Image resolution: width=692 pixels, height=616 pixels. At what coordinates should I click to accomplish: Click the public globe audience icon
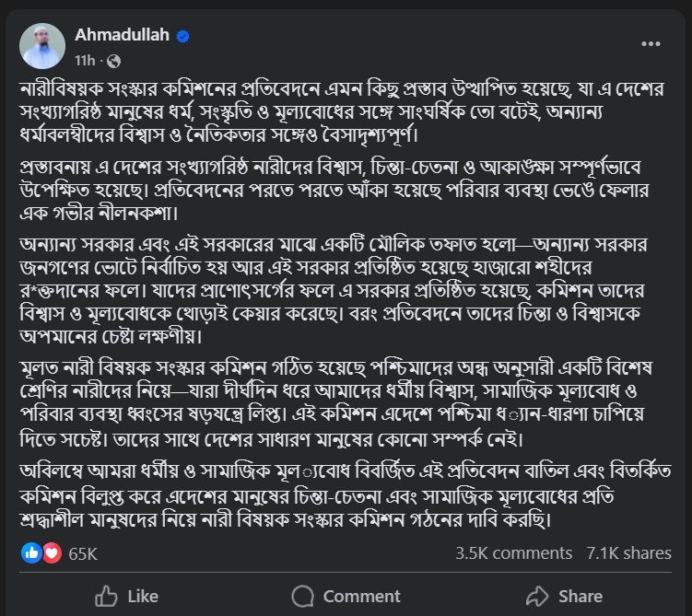[114, 61]
